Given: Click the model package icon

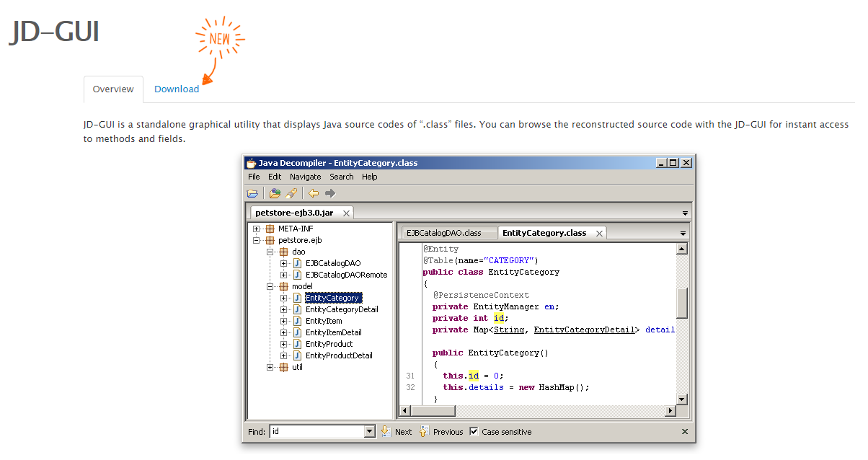Looking at the screenshot, I should 284,286.
